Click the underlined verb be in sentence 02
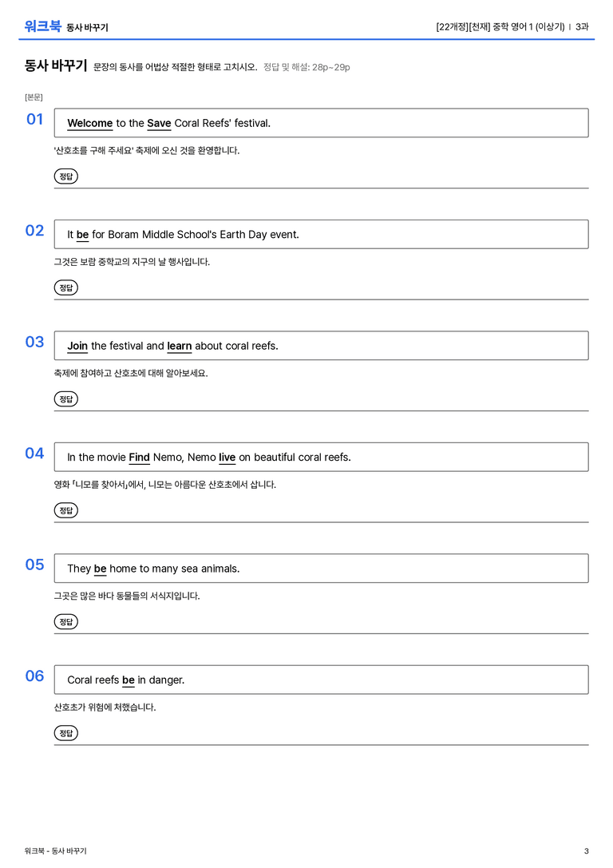Screen dimensions: 613x868 point(82,235)
